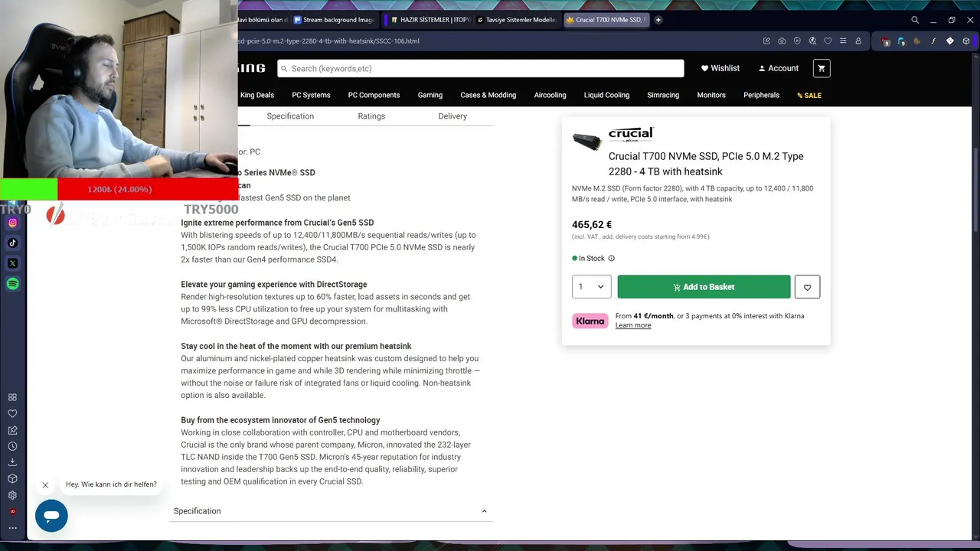Open the live chat bubble button
The image size is (980, 551).
[x=51, y=516]
